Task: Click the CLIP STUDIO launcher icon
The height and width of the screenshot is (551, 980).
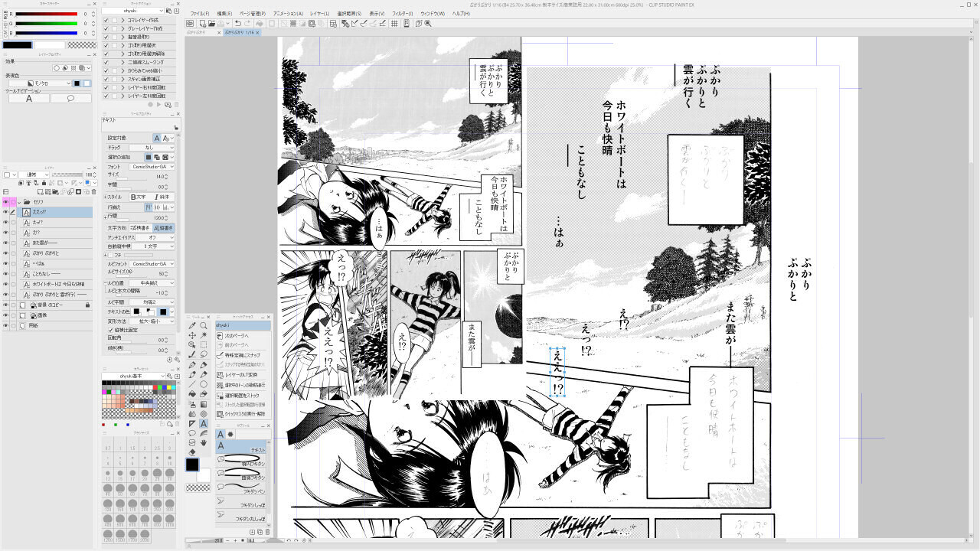Action: click(x=190, y=24)
